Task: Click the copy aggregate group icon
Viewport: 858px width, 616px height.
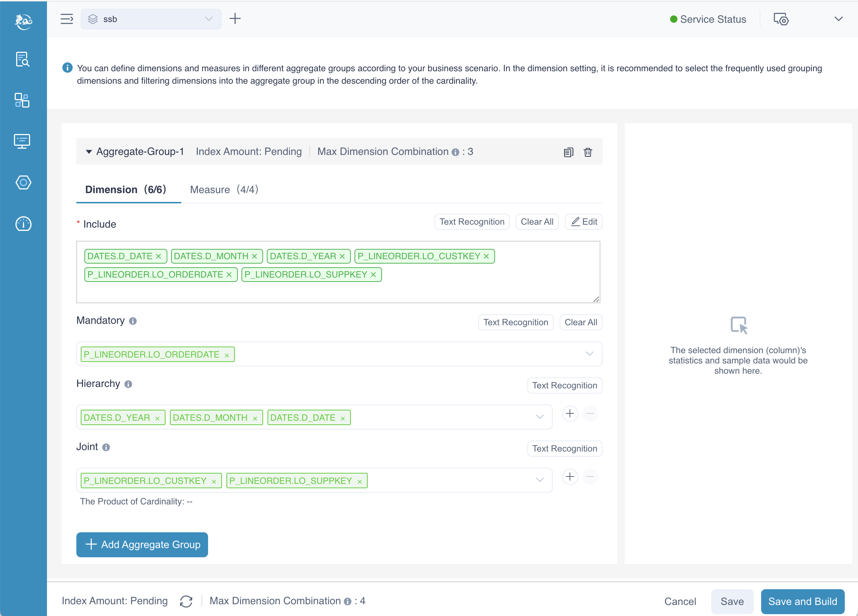Action: (x=568, y=152)
